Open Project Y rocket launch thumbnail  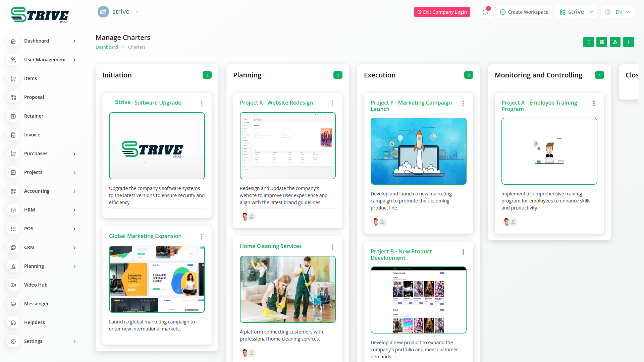[x=418, y=151]
